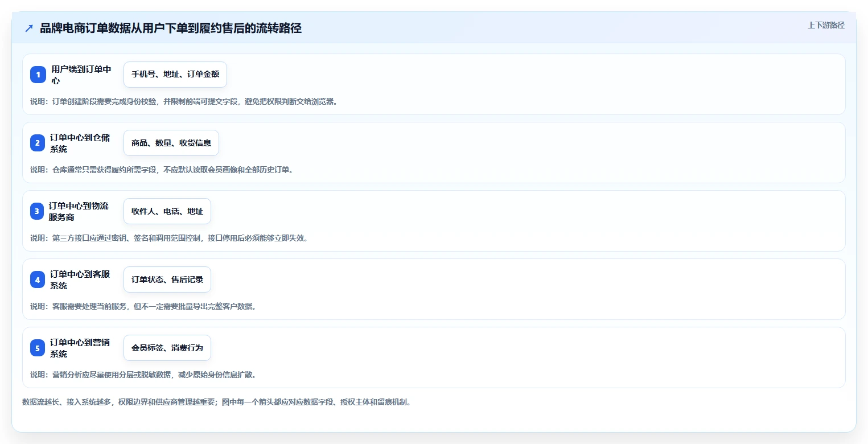Select the step 4 number badge

click(x=38, y=279)
